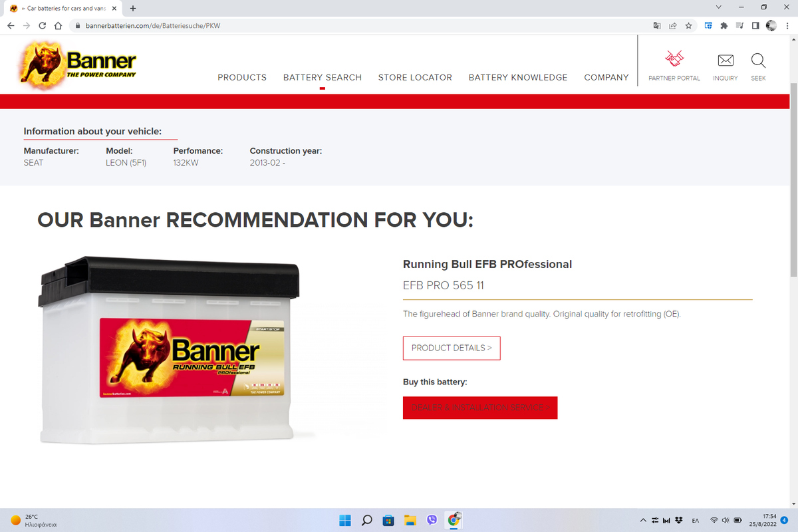This screenshot has width=798, height=532.
Task: Click the SEEK label
Action: coord(758,78)
